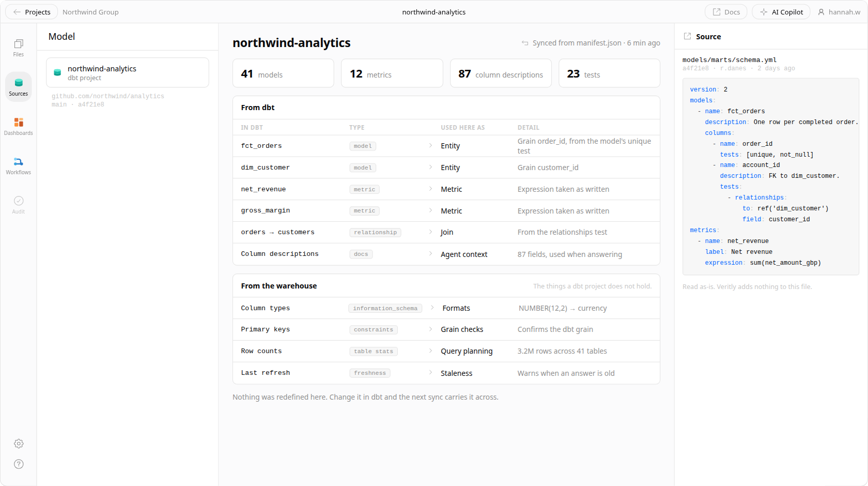Click the sync icon beside Synced from manifest.json
Image resolution: width=868 pixels, height=486 pixels.
[525, 43]
